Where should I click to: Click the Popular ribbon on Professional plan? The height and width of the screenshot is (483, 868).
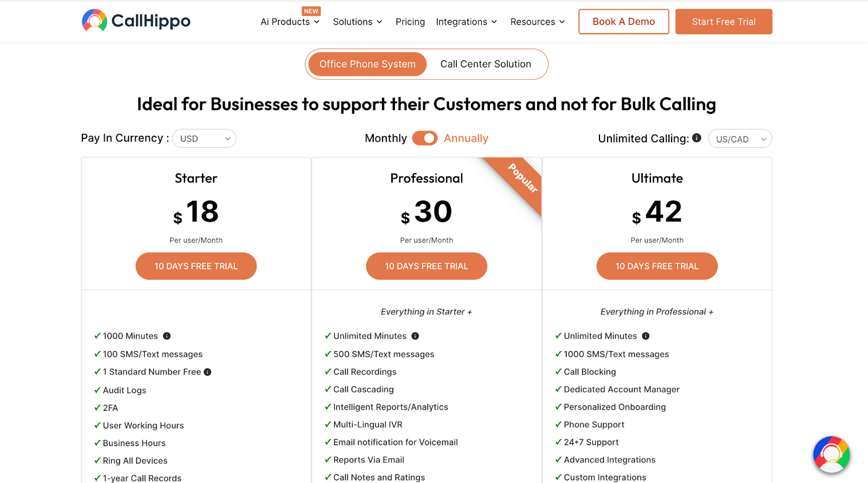522,179
